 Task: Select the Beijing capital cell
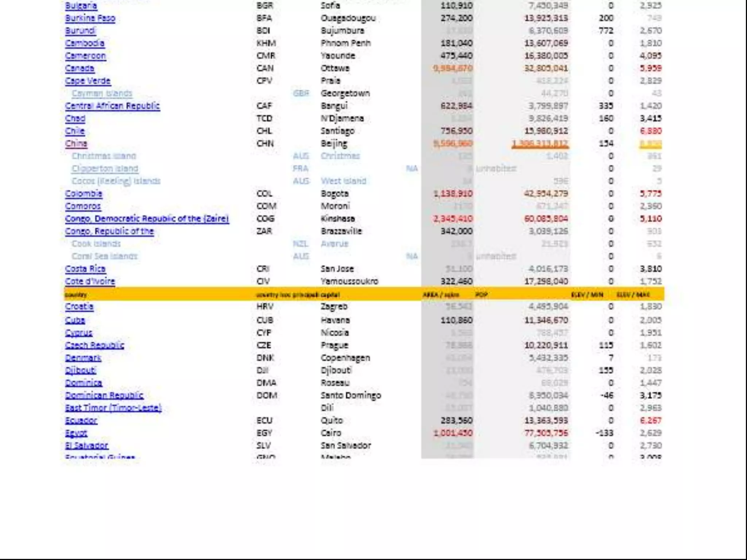tap(334, 144)
